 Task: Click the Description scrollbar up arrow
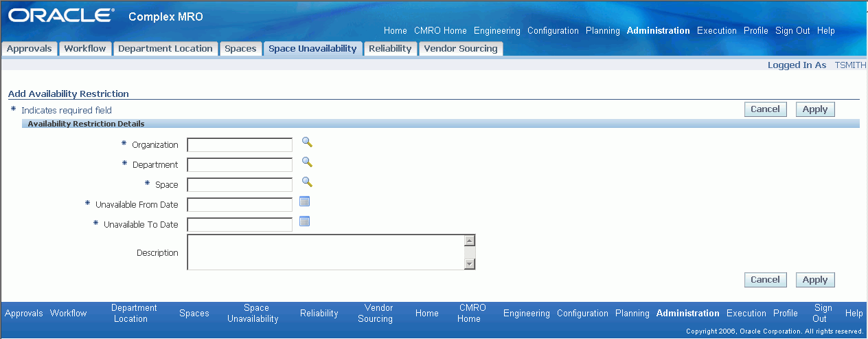[x=470, y=241]
